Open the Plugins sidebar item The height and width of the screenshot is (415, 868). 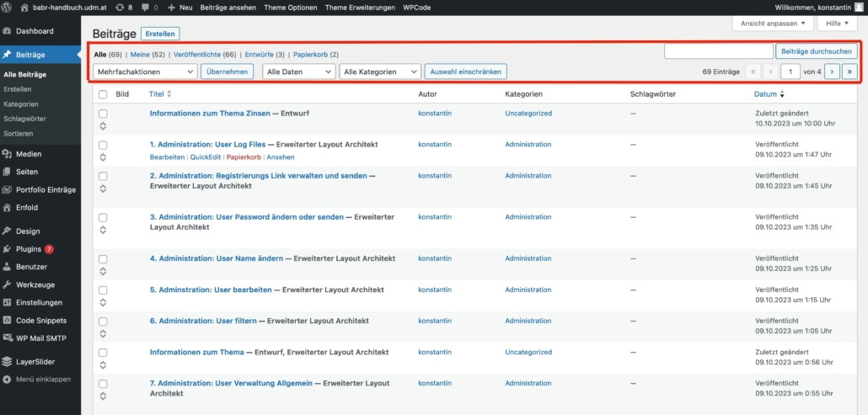tap(28, 249)
